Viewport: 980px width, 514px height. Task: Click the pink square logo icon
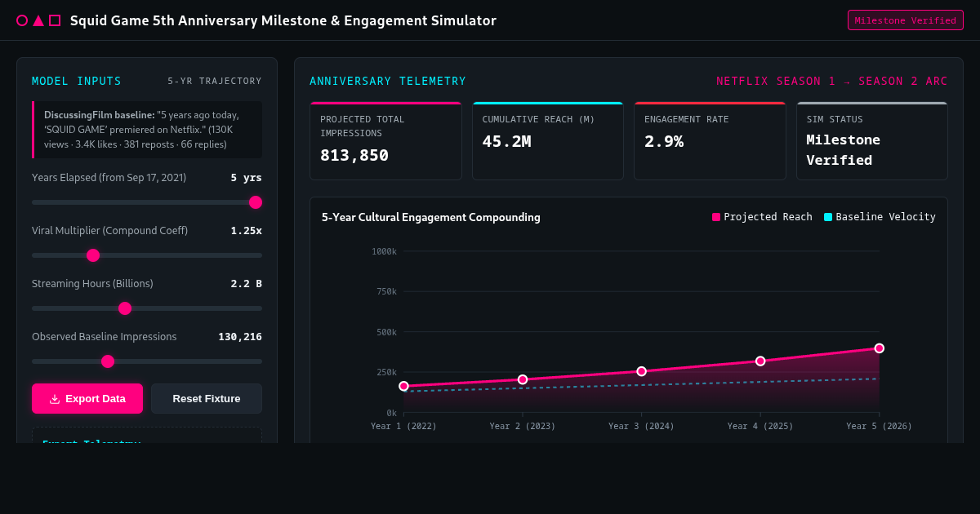55,20
